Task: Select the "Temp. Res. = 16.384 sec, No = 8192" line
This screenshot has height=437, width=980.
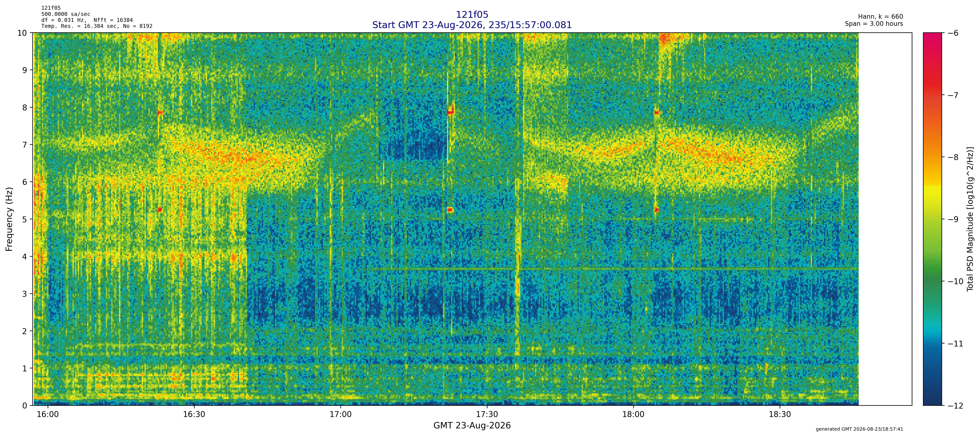Action: (x=97, y=26)
